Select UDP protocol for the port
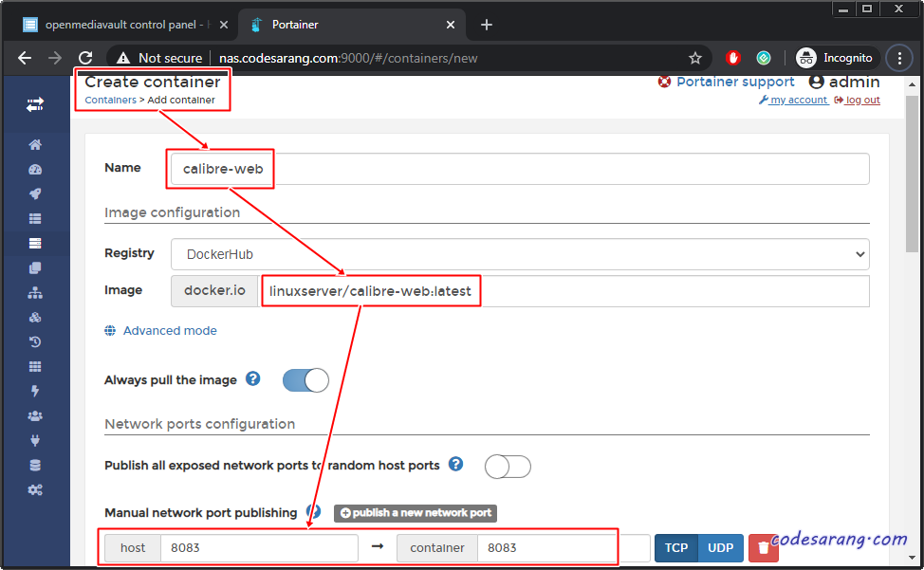924x570 pixels. (x=720, y=547)
